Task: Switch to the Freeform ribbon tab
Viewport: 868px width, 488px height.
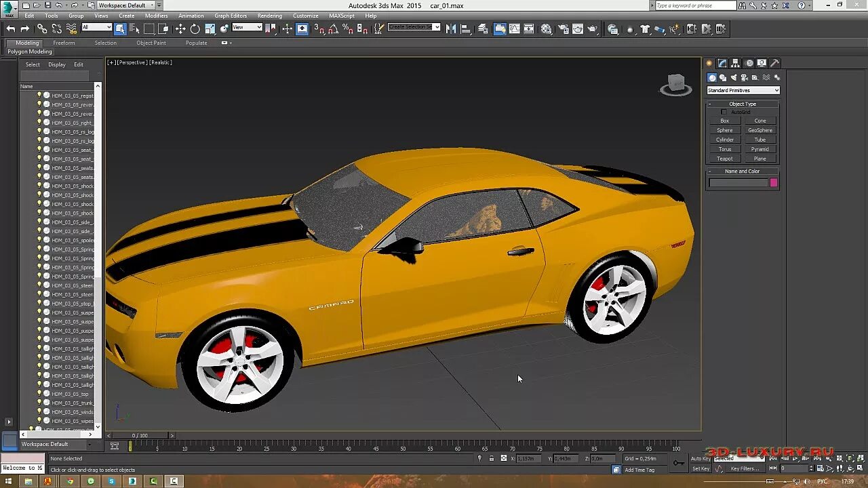Action: point(64,43)
